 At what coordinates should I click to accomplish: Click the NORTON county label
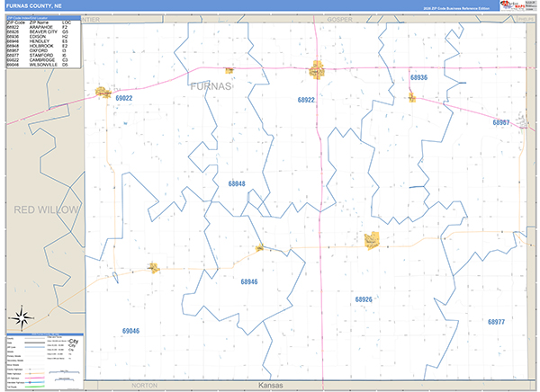point(144,384)
